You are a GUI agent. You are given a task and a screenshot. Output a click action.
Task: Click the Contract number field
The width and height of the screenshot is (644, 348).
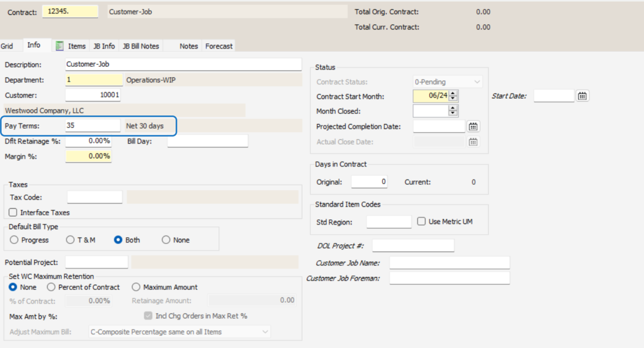(70, 12)
